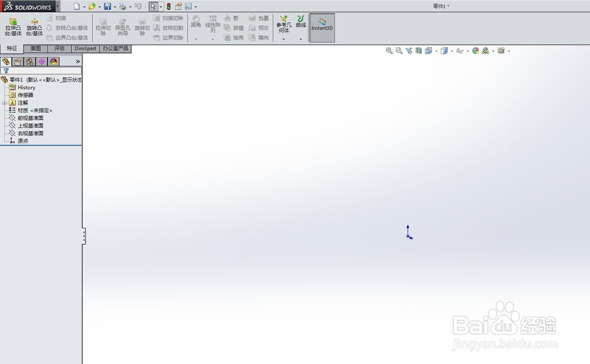
Task: Click the Save button in the toolbar
Action: point(107,6)
